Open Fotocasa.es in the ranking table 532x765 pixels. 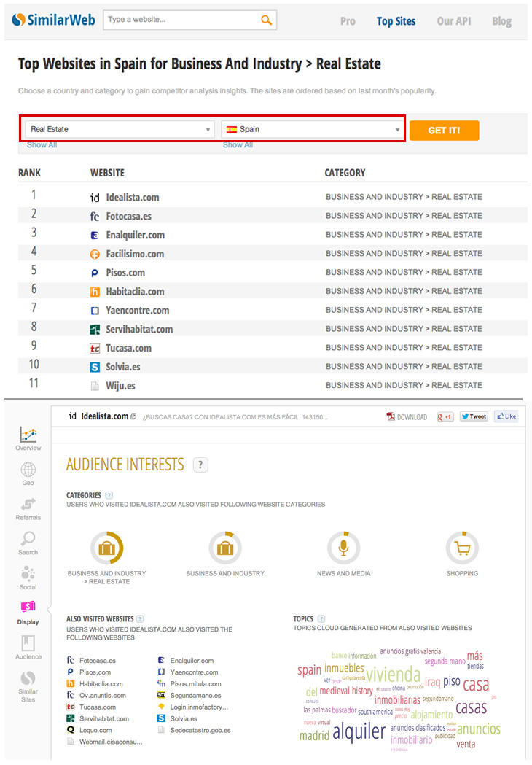pyautogui.click(x=129, y=216)
